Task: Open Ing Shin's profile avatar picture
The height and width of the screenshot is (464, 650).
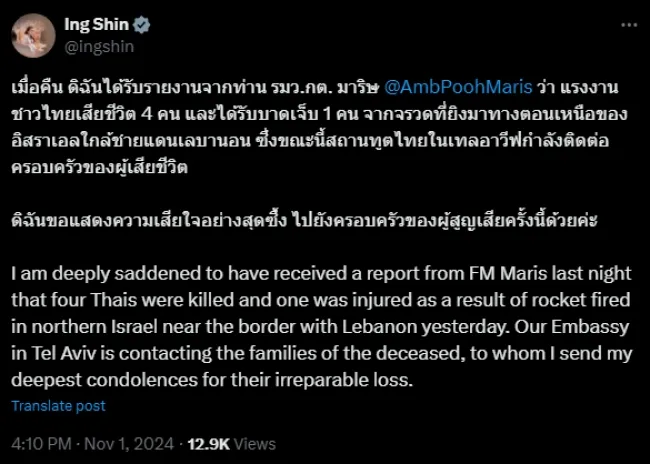Action: (33, 36)
